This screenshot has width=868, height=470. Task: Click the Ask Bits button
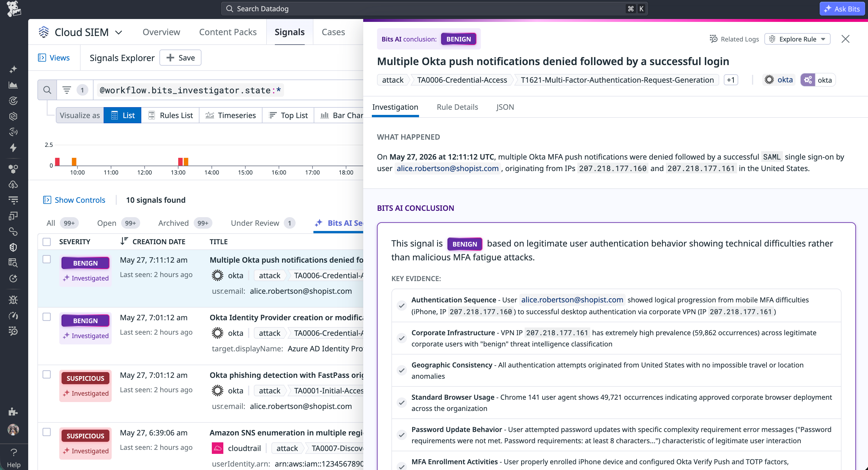(x=842, y=9)
